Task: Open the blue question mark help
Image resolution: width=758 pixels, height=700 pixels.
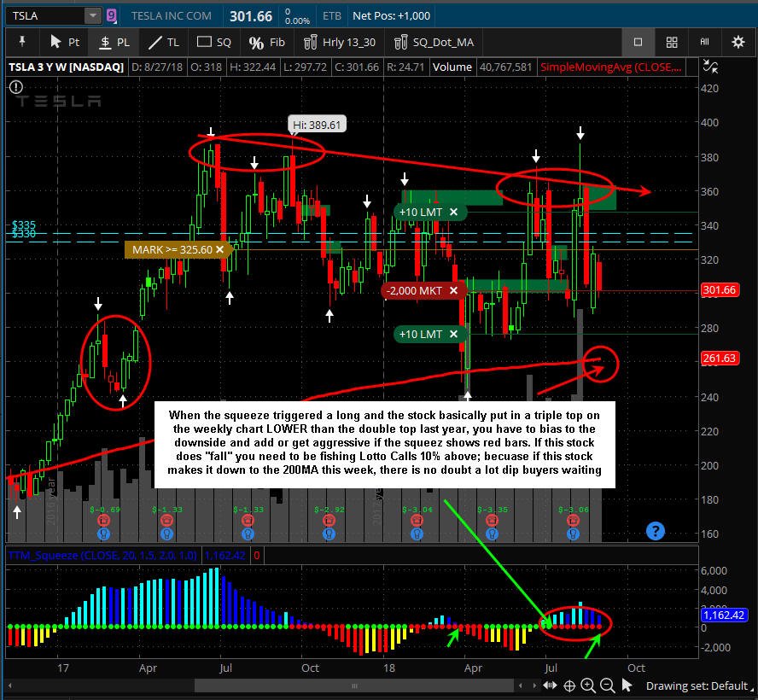Action: [x=655, y=531]
